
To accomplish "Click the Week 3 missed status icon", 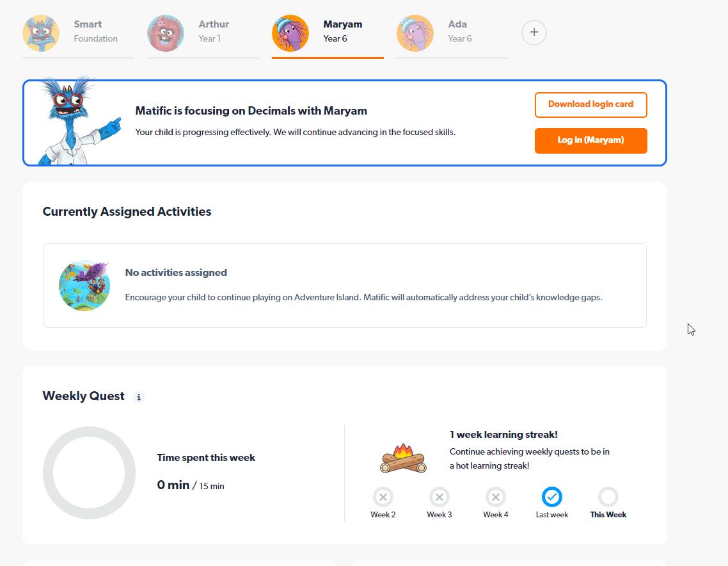I will [439, 497].
